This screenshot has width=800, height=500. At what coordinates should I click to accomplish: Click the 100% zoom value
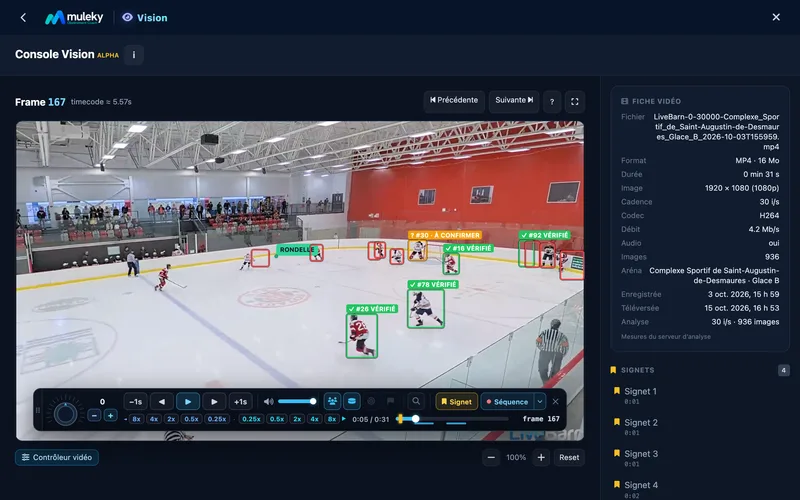point(516,457)
